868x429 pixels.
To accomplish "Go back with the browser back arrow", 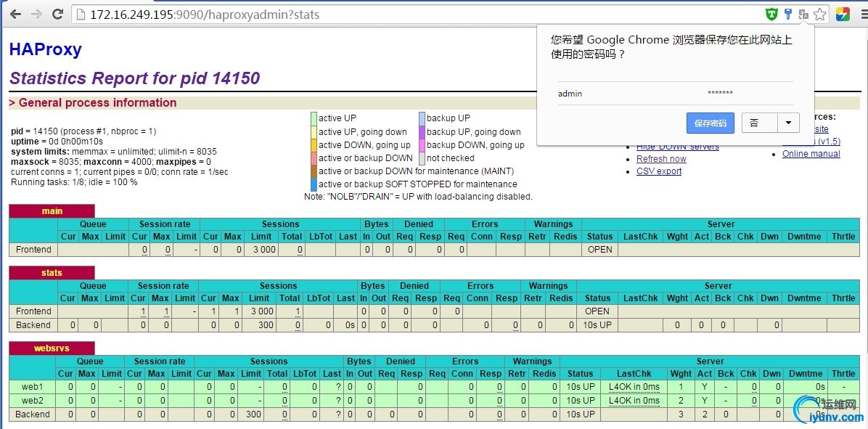I will coord(15,15).
